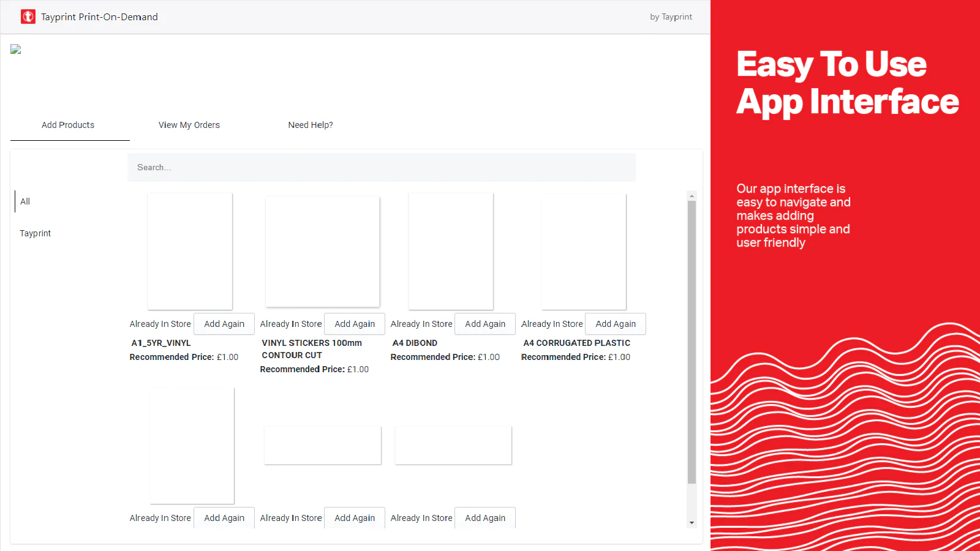The width and height of the screenshot is (980, 551).
Task: Click the product list vertical scrollbar thumb
Action: (x=692, y=342)
